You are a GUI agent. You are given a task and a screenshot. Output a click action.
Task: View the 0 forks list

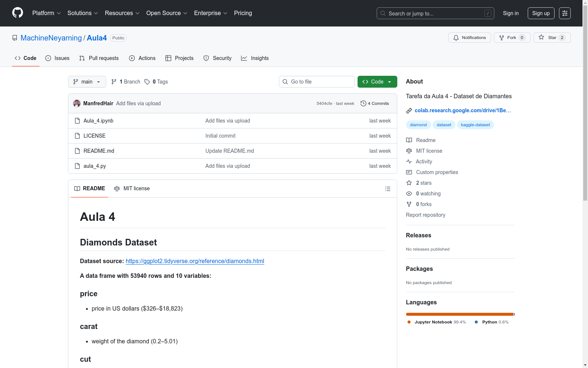tap(419, 204)
